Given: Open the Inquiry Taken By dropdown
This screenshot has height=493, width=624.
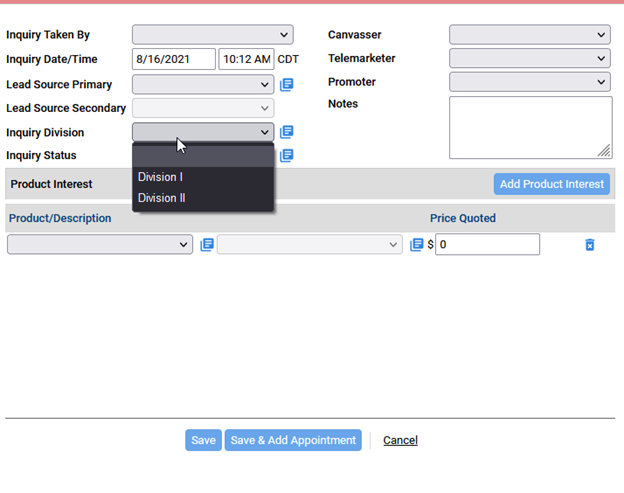Looking at the screenshot, I should pos(213,35).
